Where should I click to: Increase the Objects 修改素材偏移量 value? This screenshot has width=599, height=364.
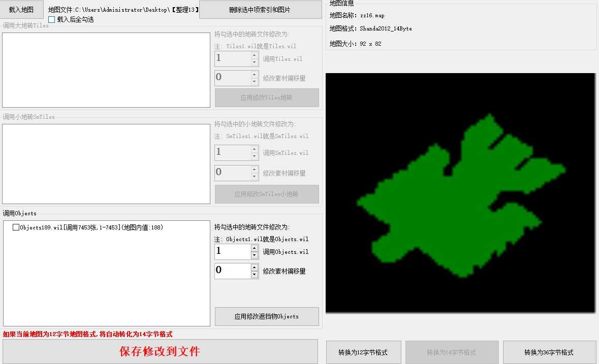pos(255,267)
